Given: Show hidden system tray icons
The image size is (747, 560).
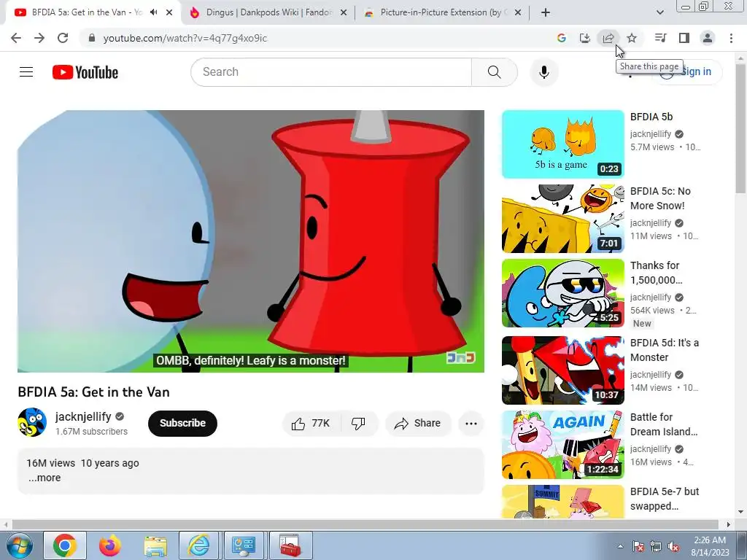Looking at the screenshot, I should pos(620,547).
